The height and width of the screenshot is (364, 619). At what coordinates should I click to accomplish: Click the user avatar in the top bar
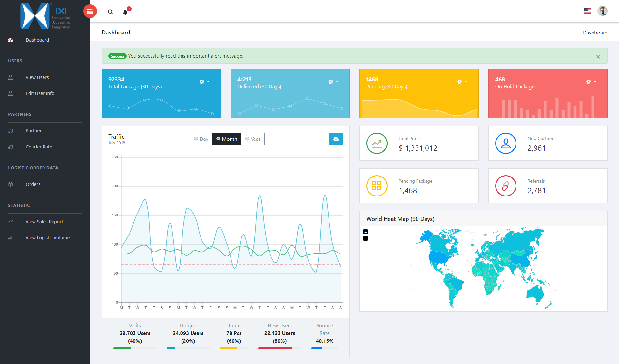(x=602, y=11)
